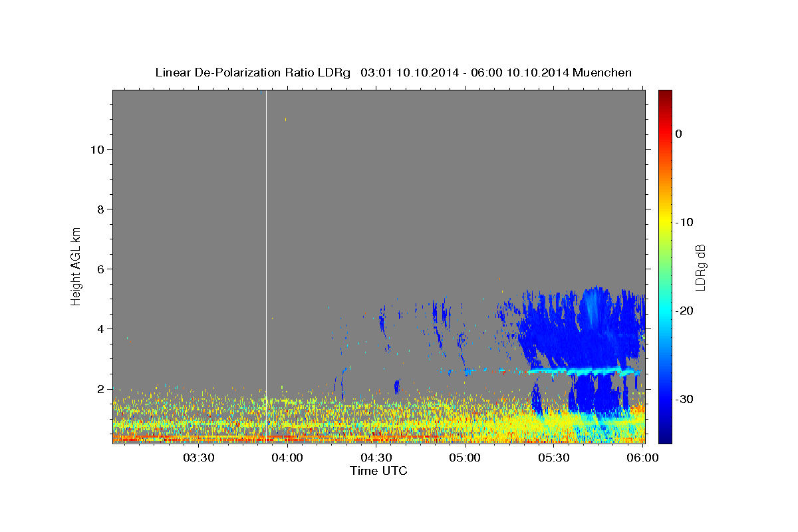Viewport: 798px width, 532px height.
Task: Click the height tick label 10
Action: [96, 149]
